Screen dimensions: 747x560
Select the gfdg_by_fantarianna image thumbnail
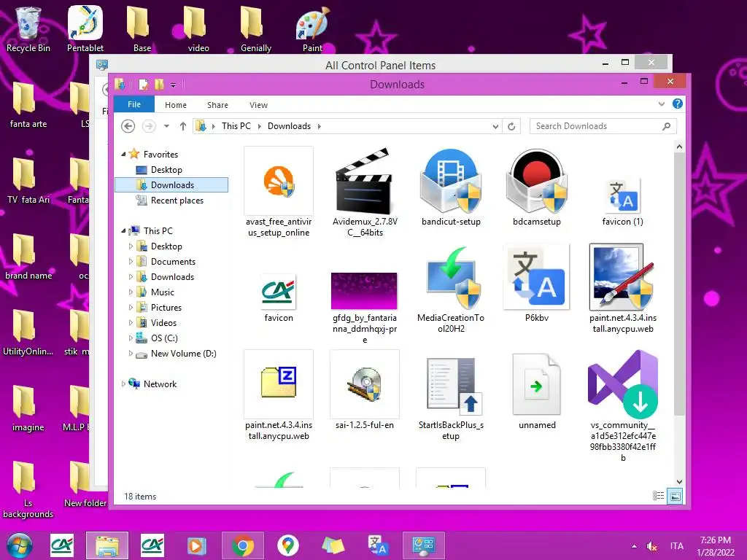[x=365, y=290]
